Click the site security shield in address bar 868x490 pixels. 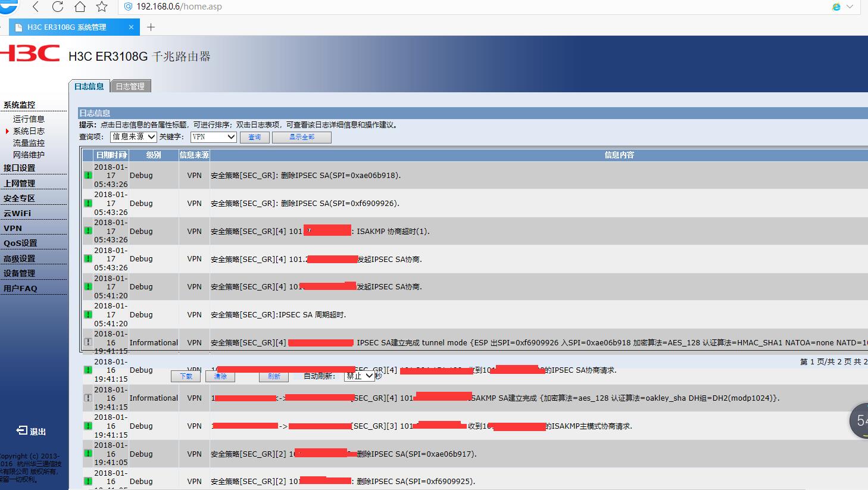pyautogui.click(x=128, y=7)
